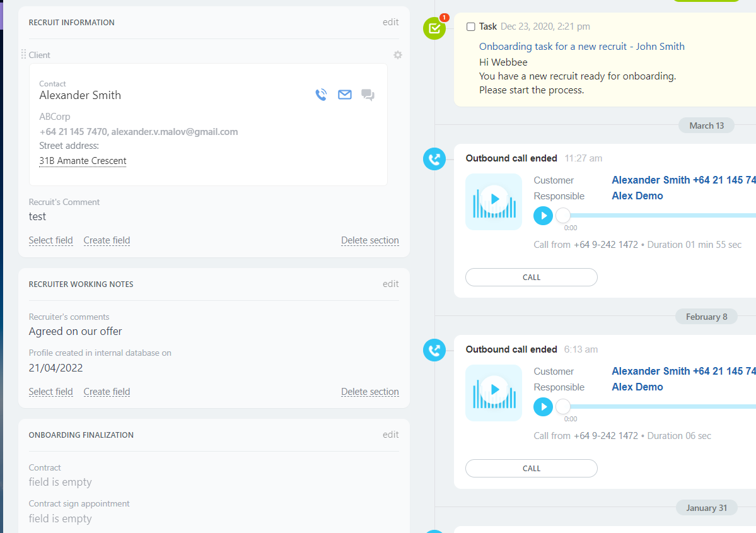Click the empty Contract field

coord(61,483)
